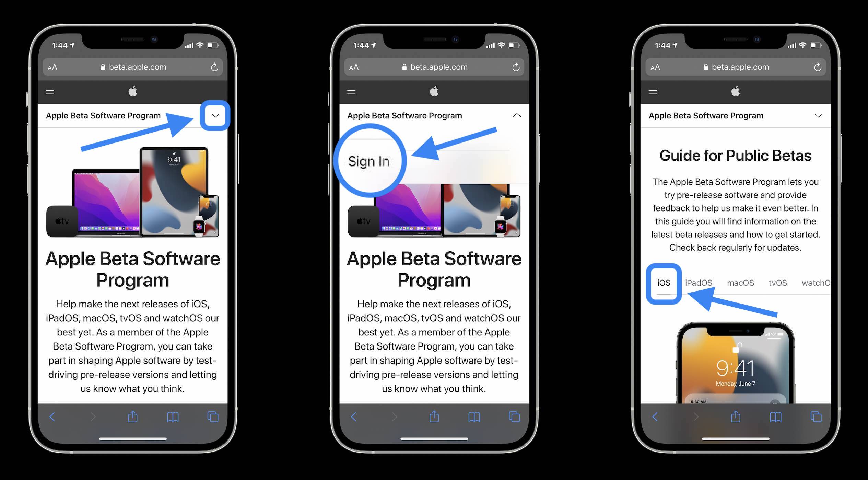Select the iOS tab in Guide for Public Betas
The height and width of the screenshot is (480, 868).
(663, 282)
